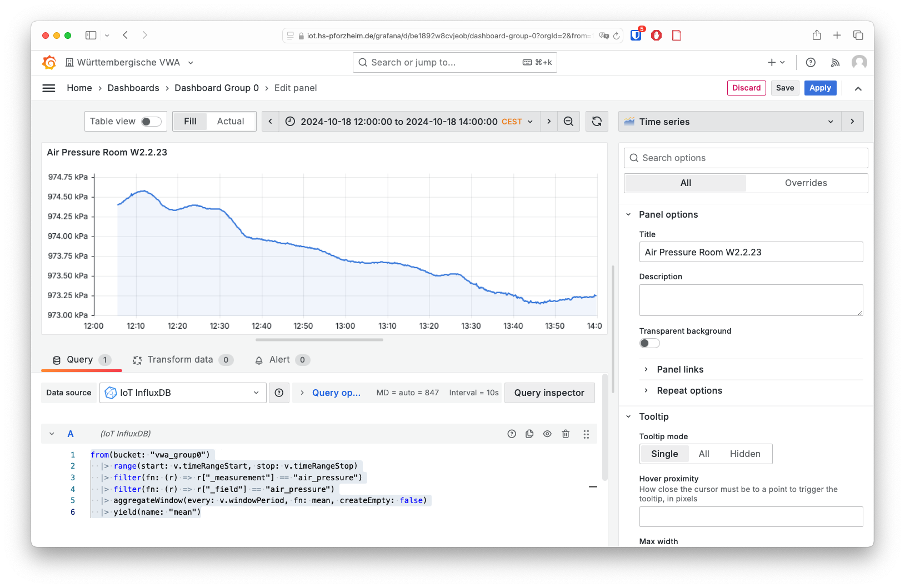This screenshot has width=905, height=588.
Task: Delete query A using the trash icon
Action: [x=566, y=434]
